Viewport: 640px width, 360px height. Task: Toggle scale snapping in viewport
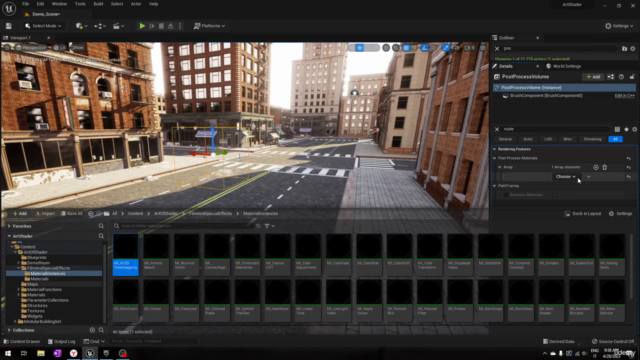point(446,48)
